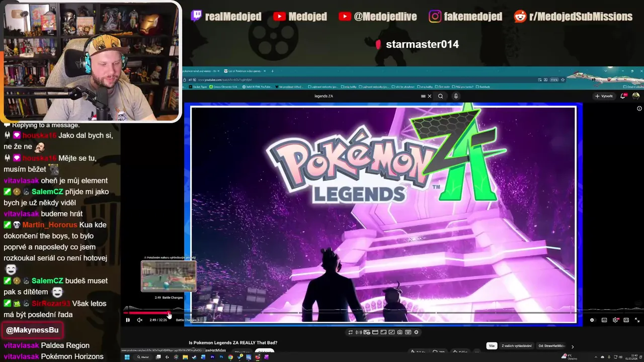
Task: Click the loop icon in extension toolbar
Action: (x=351, y=332)
